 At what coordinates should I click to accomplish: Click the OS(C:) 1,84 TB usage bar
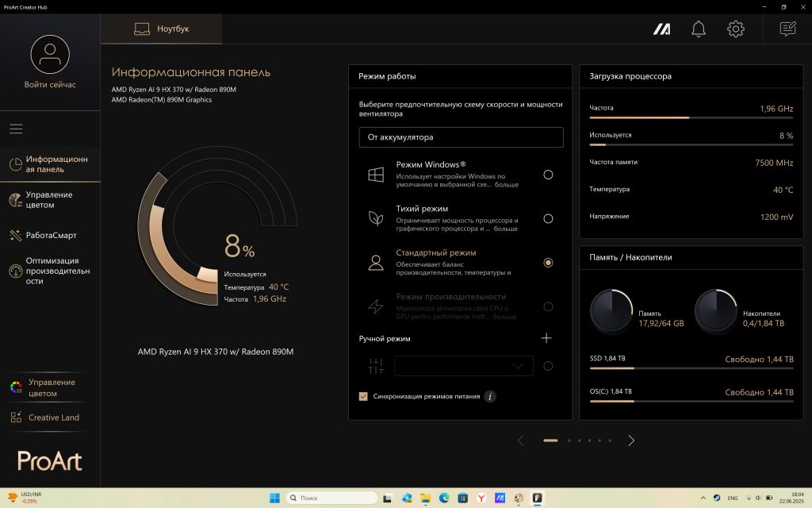691,401
